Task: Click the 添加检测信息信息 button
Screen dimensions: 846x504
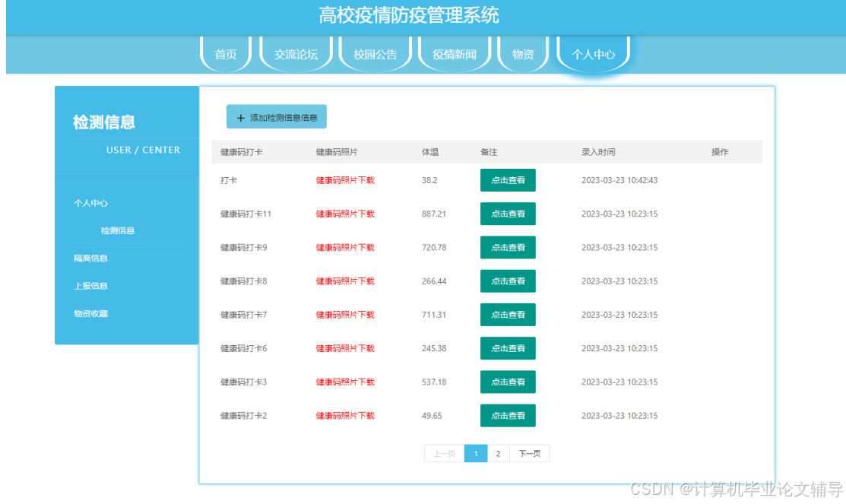Action: click(277, 116)
